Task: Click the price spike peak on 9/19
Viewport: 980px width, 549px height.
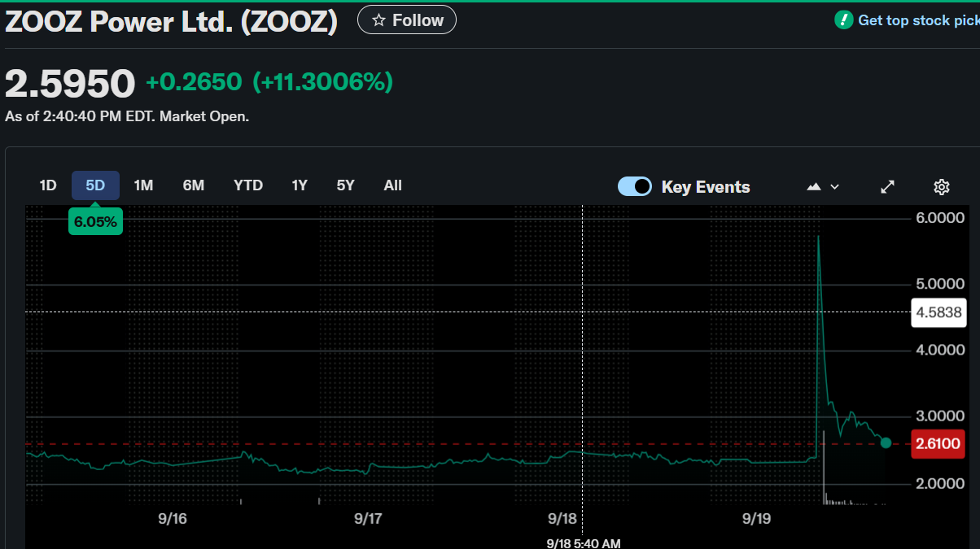Action: pyautogui.click(x=818, y=237)
